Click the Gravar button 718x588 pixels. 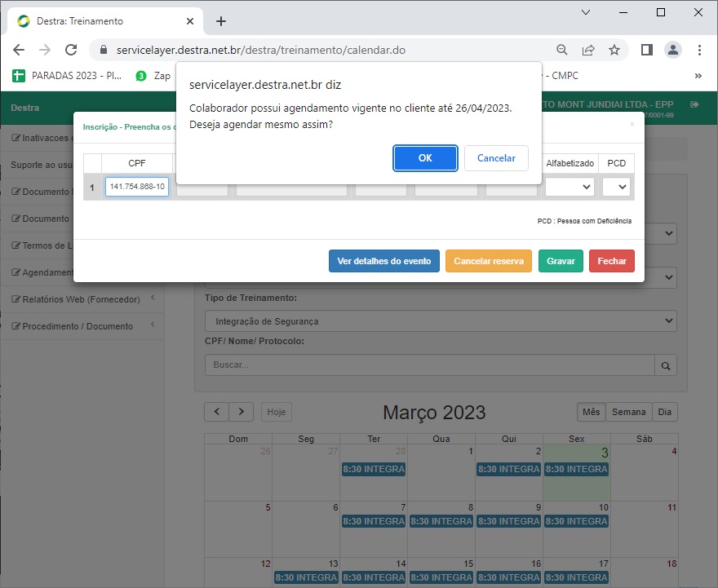tap(561, 261)
